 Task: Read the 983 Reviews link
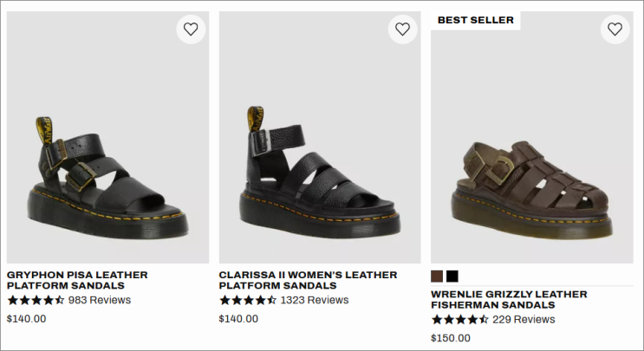(x=100, y=300)
